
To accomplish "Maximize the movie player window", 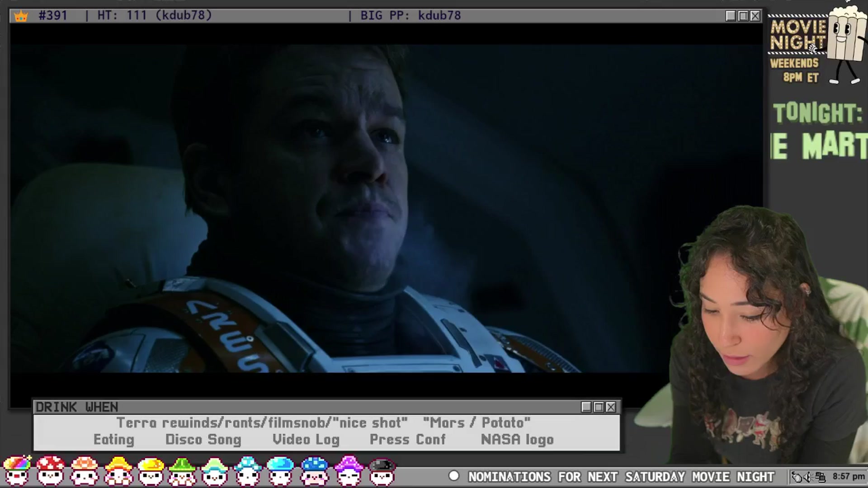I will tap(743, 16).
